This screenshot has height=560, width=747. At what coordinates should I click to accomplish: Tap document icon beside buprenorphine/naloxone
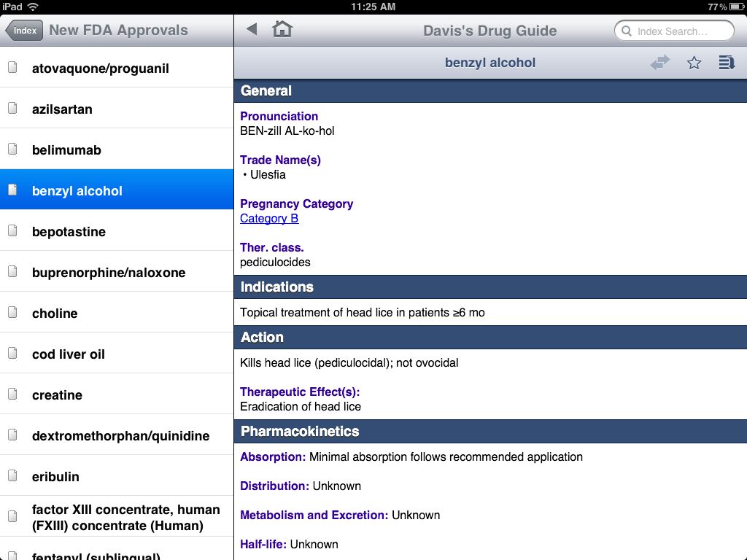coord(13,272)
